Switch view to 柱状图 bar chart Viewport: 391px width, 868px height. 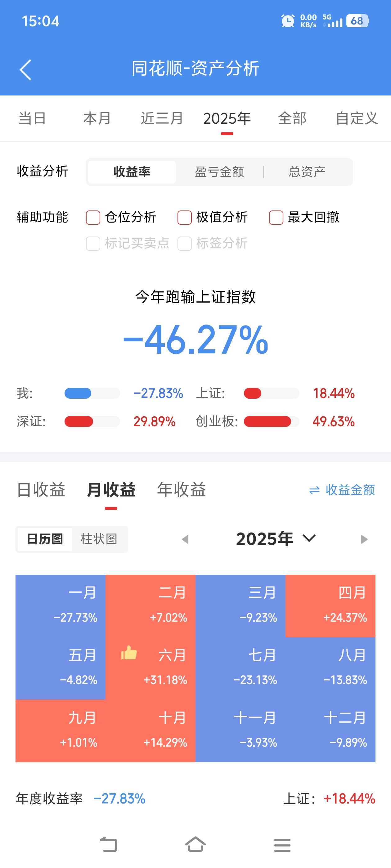click(99, 539)
